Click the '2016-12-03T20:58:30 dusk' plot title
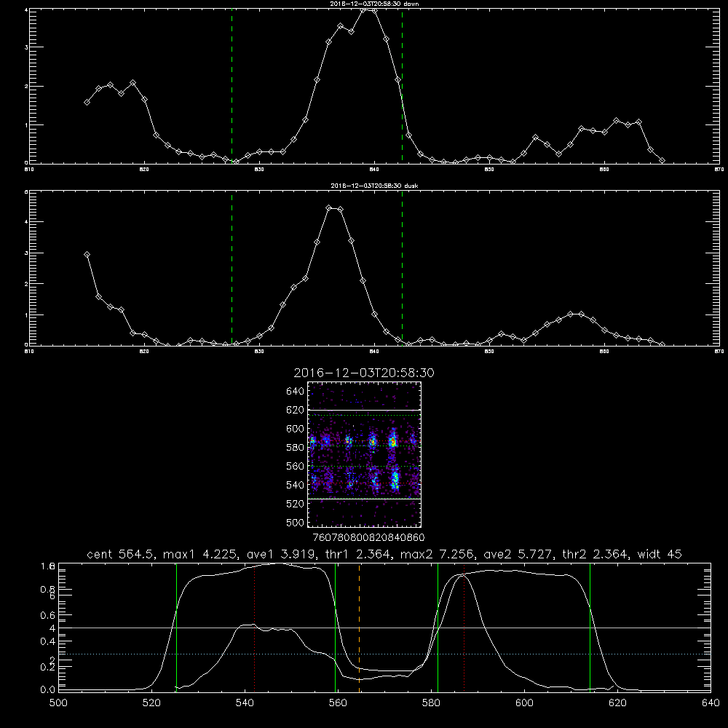This screenshot has height=728, width=728. coord(374,186)
